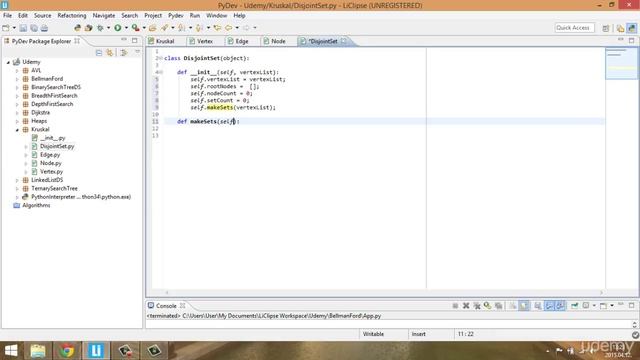Open the Pydev menu
The height and width of the screenshot is (360, 640).
click(176, 16)
